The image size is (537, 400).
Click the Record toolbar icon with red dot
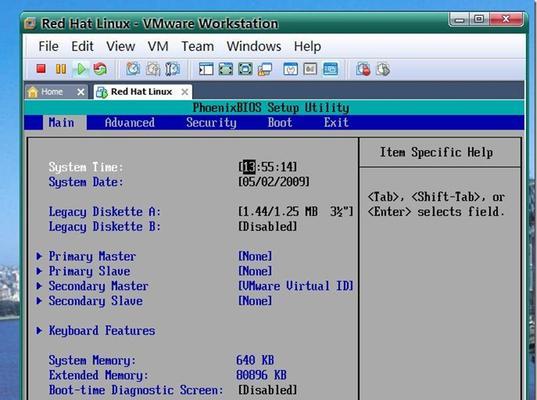coord(363,69)
